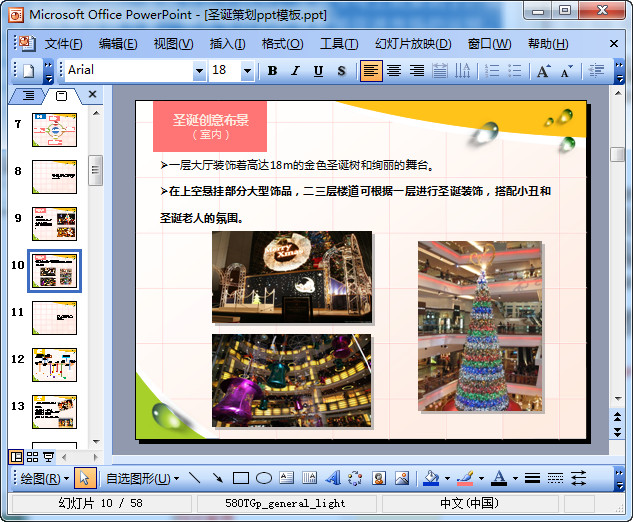The width and height of the screenshot is (633, 522).
Task: Click the change text direction icon
Action: 463,71
